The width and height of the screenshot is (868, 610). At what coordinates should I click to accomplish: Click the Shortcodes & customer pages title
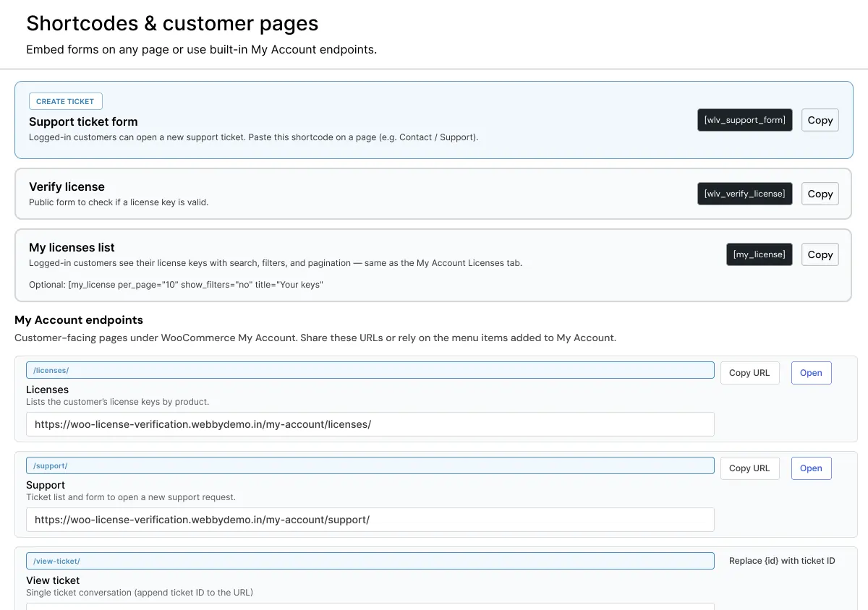point(172,23)
